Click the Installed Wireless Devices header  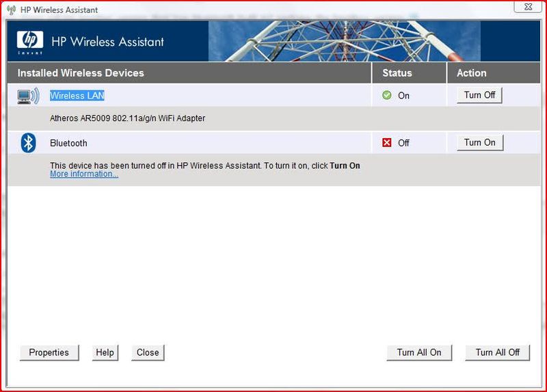click(81, 73)
